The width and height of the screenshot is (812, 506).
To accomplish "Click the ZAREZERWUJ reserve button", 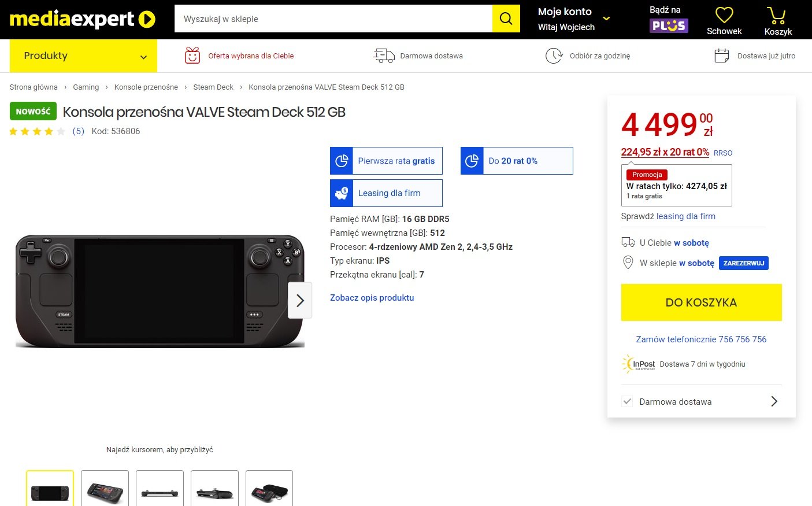I will click(x=743, y=263).
